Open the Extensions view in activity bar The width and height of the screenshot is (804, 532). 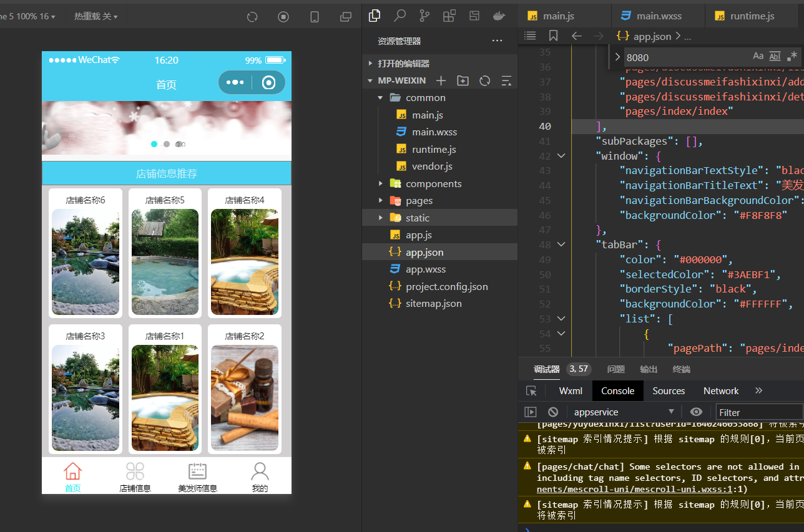(449, 16)
